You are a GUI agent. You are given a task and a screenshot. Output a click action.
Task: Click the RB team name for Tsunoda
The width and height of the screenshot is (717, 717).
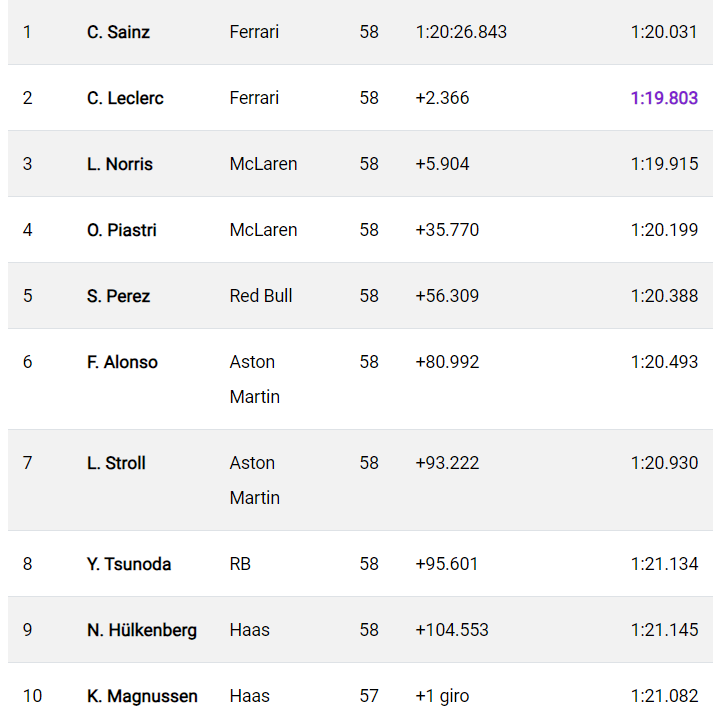(x=240, y=564)
